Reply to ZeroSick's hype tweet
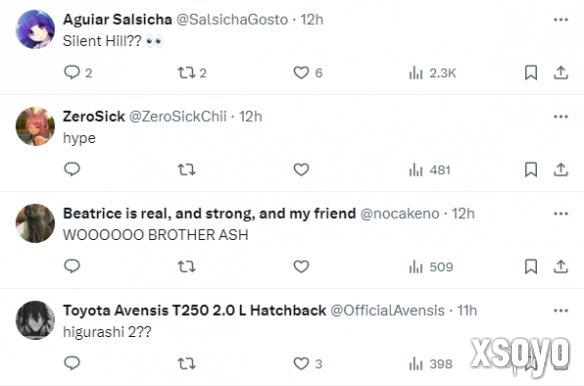Screen dimensions: 584x386 [72, 170]
